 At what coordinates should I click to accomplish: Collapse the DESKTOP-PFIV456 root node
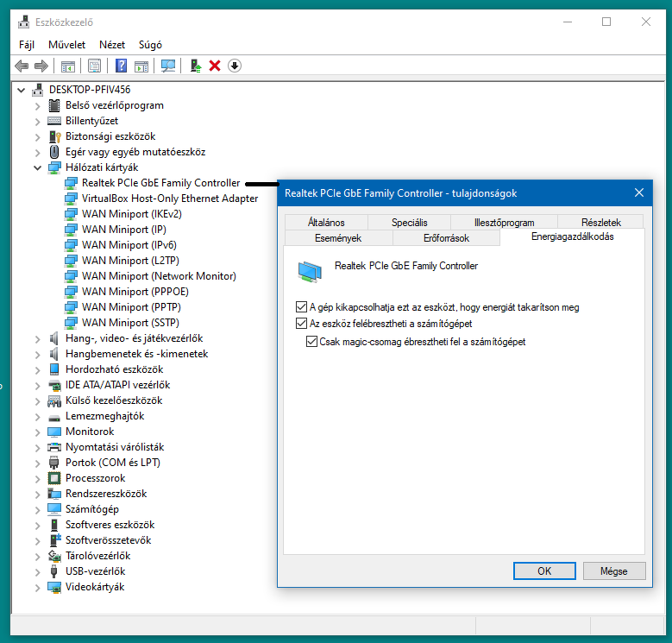tap(21, 90)
